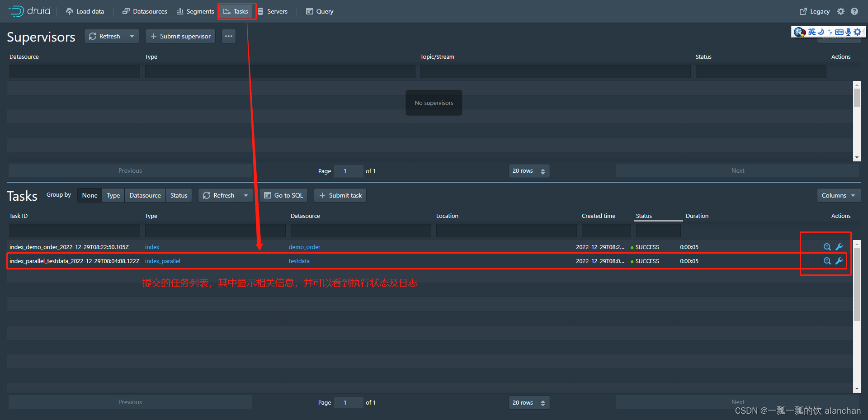Open the Servers view
This screenshot has height=420, width=868.
[x=273, y=11]
